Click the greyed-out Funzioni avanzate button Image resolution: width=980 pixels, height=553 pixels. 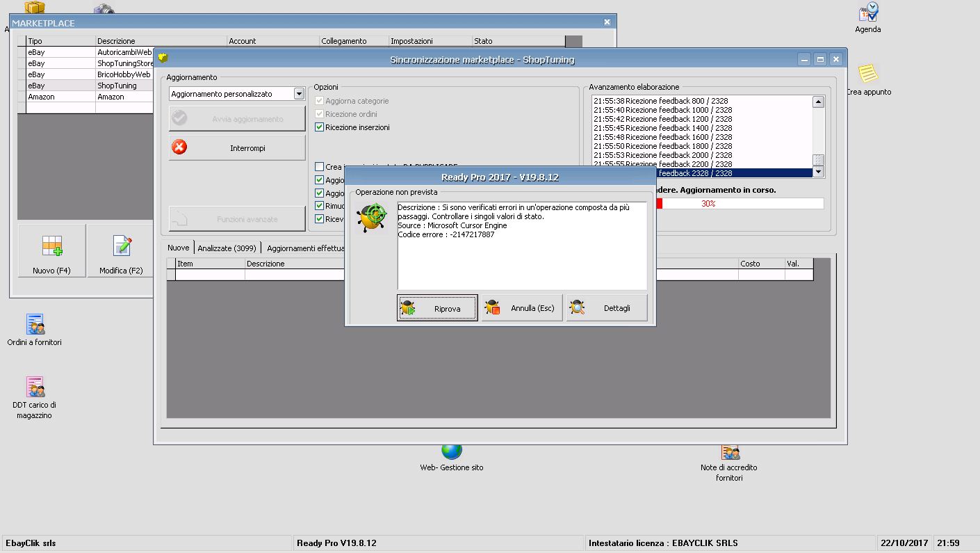pos(237,219)
